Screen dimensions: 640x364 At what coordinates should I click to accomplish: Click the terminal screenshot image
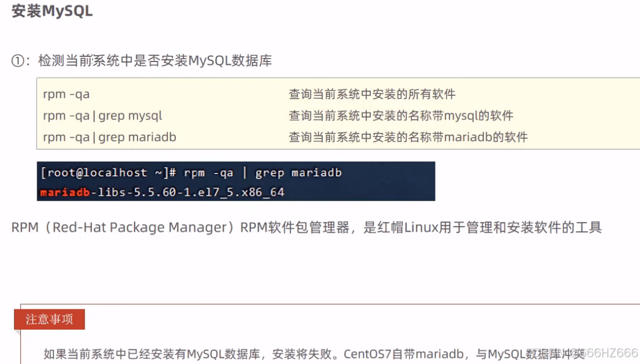click(235, 181)
